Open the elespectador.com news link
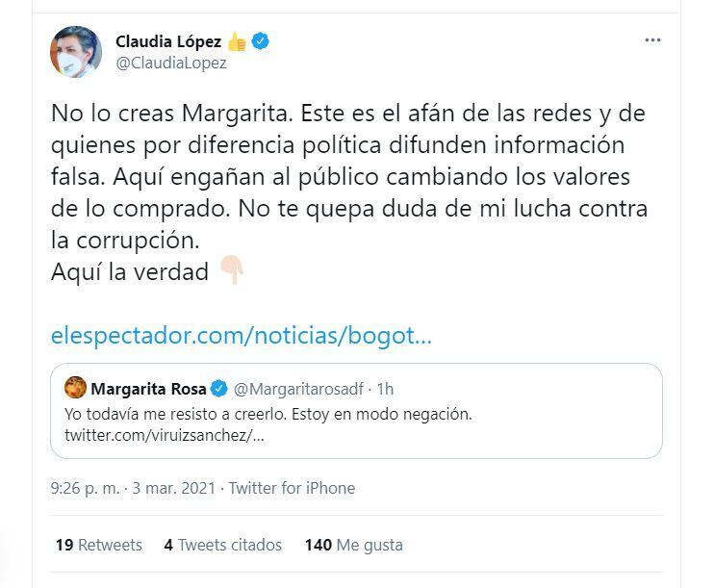This screenshot has height=588, width=714. pyautogui.click(x=242, y=336)
